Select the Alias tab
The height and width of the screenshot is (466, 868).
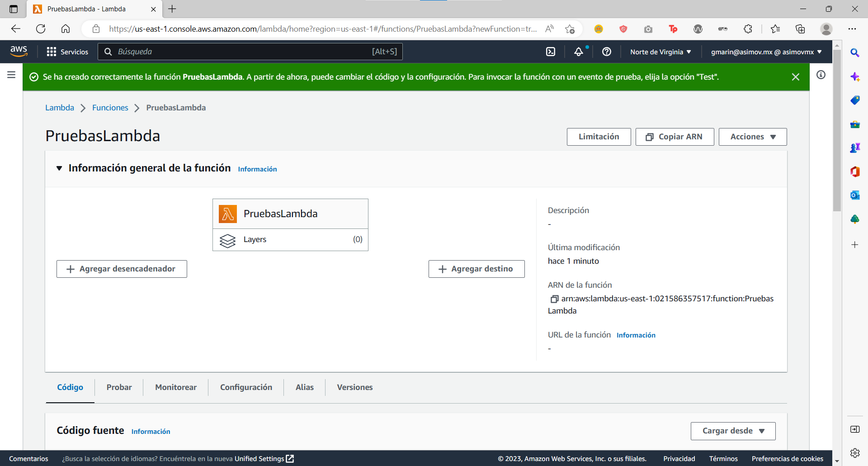(305, 387)
